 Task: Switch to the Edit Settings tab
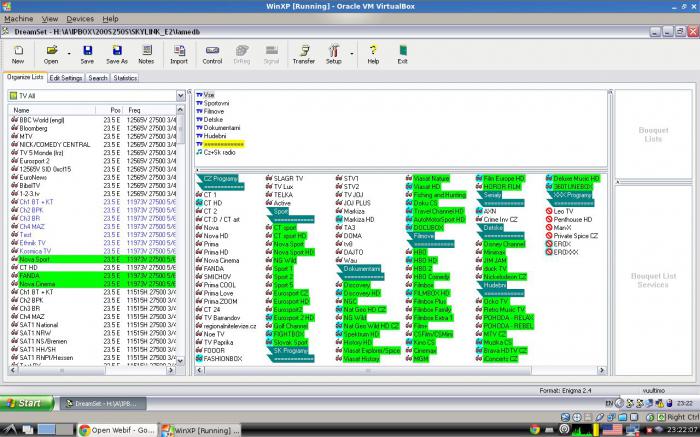66,78
